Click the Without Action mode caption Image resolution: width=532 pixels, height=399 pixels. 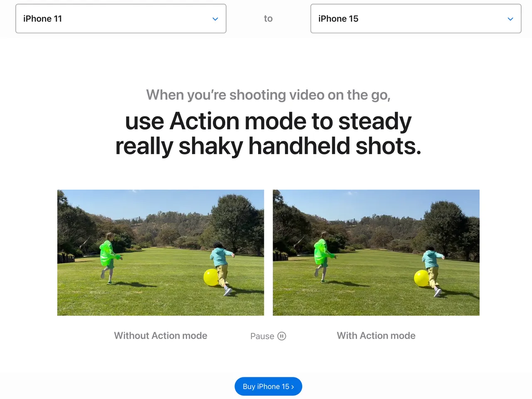161,336
